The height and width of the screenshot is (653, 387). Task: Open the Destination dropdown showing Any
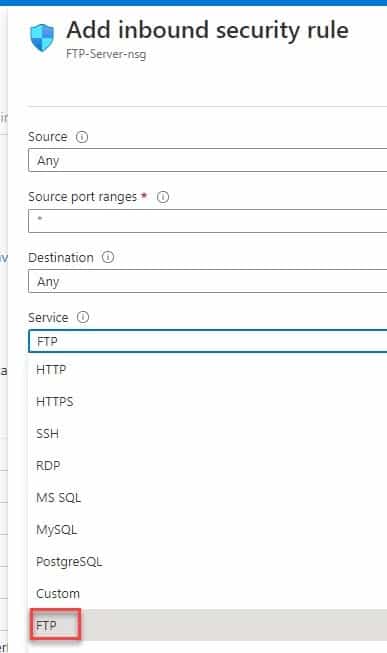point(207,281)
